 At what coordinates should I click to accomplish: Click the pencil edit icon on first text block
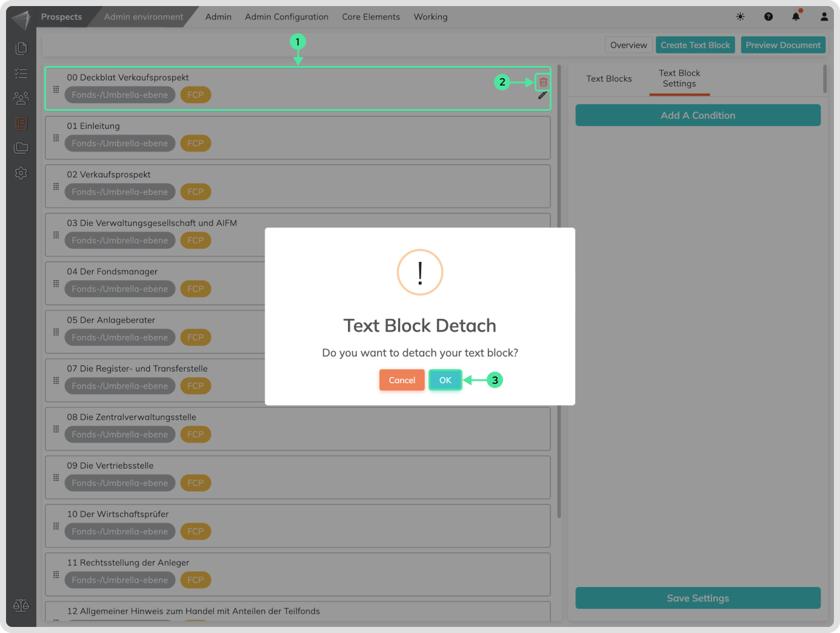[x=542, y=95]
